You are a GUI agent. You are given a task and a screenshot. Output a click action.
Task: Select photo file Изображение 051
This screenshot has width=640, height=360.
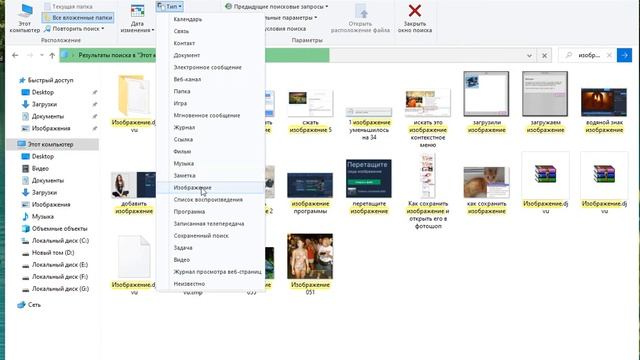[x=310, y=264]
